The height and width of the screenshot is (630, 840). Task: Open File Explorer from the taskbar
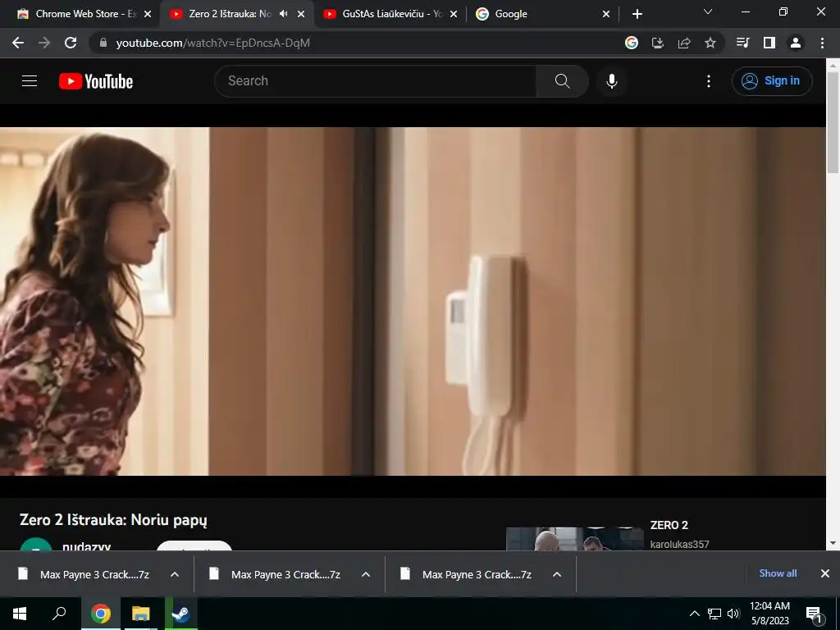coord(141,614)
